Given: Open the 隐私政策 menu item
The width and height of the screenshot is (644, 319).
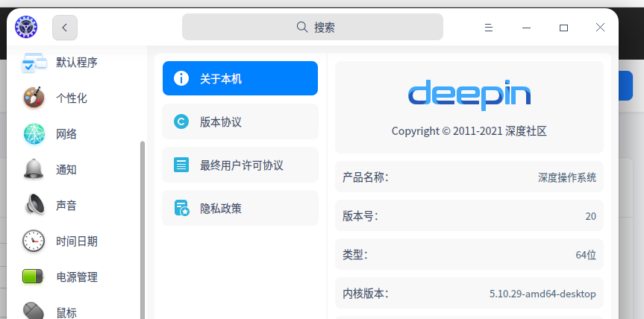Looking at the screenshot, I should [x=240, y=208].
